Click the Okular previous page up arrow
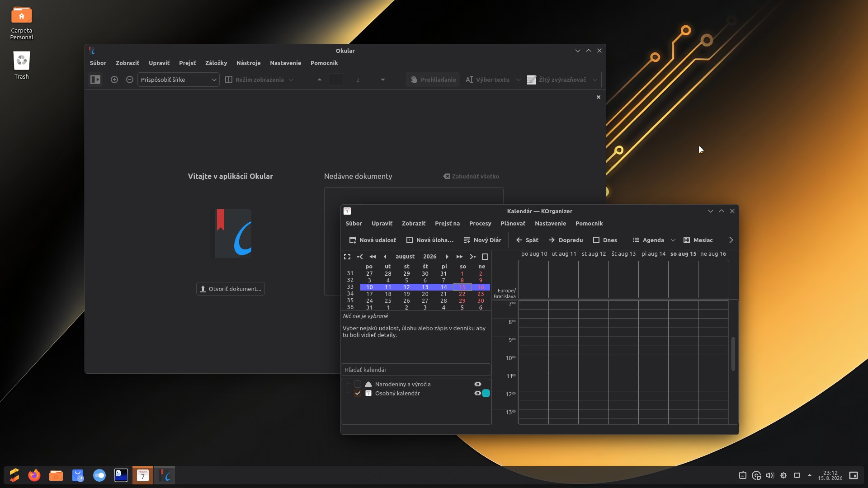This screenshot has width=868, height=488. tap(320, 80)
